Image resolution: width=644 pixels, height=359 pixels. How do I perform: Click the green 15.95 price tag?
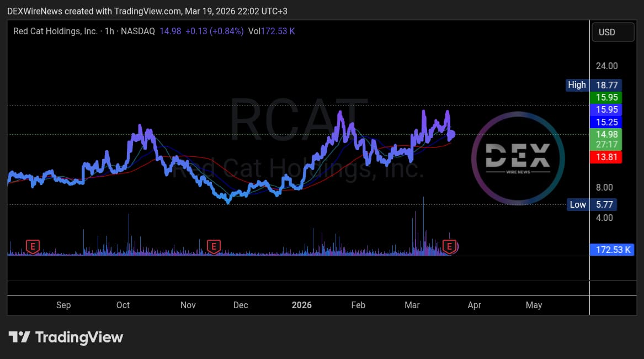click(x=606, y=97)
